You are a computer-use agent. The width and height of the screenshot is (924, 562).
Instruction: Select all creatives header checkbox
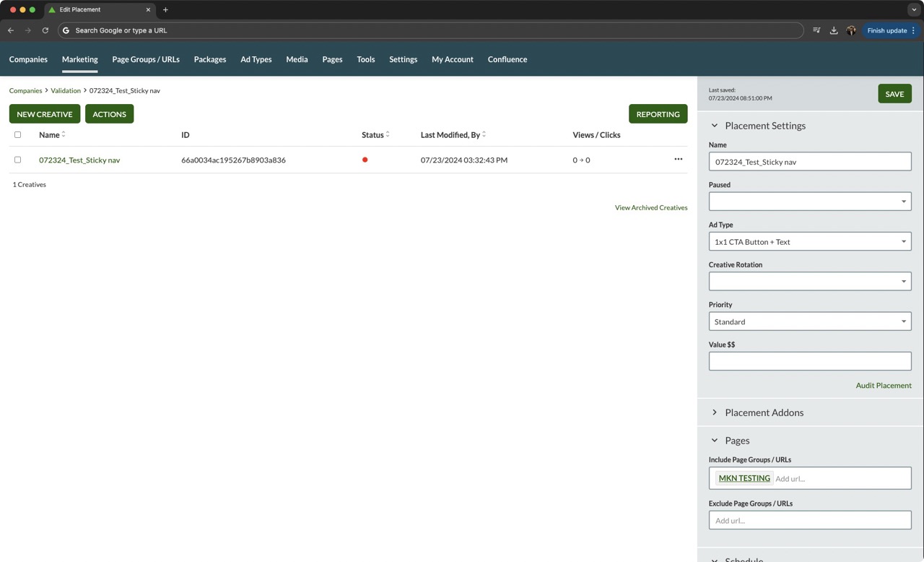[18, 134]
